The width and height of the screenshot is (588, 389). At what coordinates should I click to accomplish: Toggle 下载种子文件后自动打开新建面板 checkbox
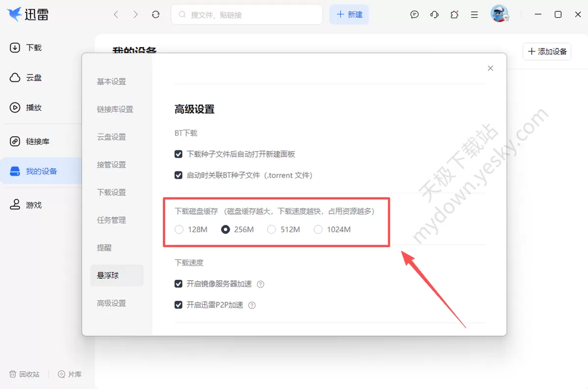click(179, 154)
